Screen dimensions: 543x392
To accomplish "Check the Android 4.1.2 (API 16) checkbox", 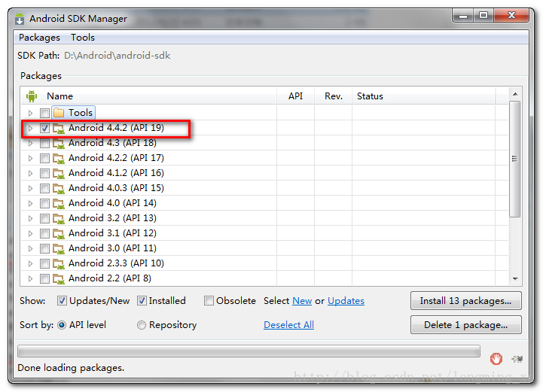I will point(44,173).
